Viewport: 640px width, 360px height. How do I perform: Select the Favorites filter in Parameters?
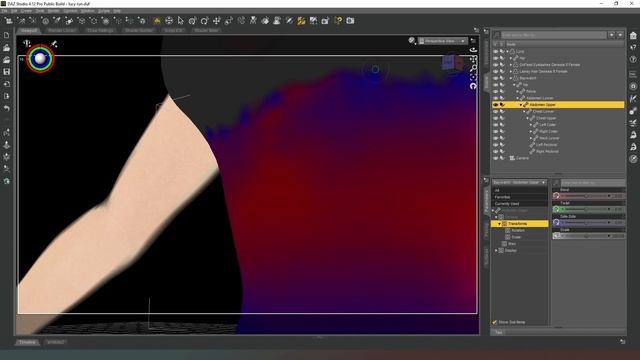point(502,197)
